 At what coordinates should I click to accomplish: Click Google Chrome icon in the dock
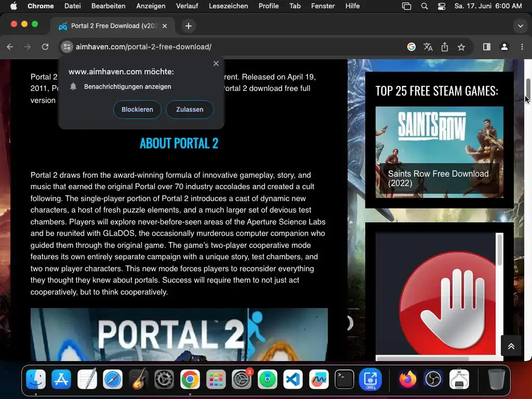190,379
